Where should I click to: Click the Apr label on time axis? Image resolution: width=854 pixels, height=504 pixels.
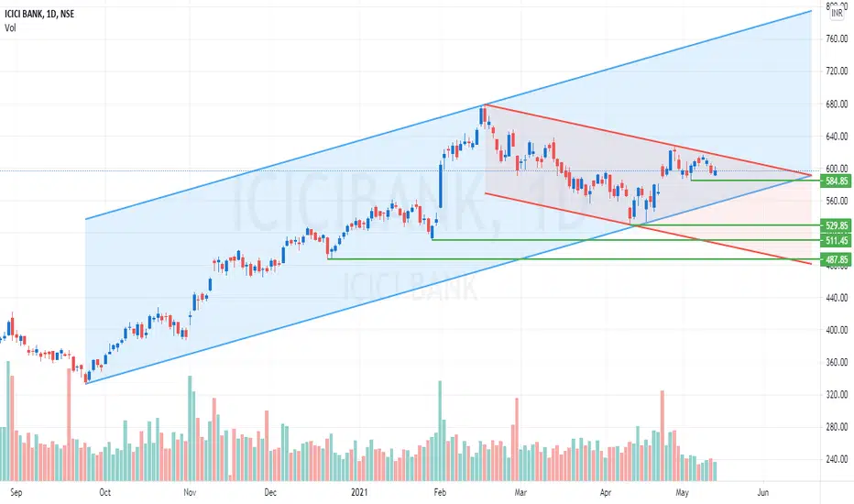606,493
